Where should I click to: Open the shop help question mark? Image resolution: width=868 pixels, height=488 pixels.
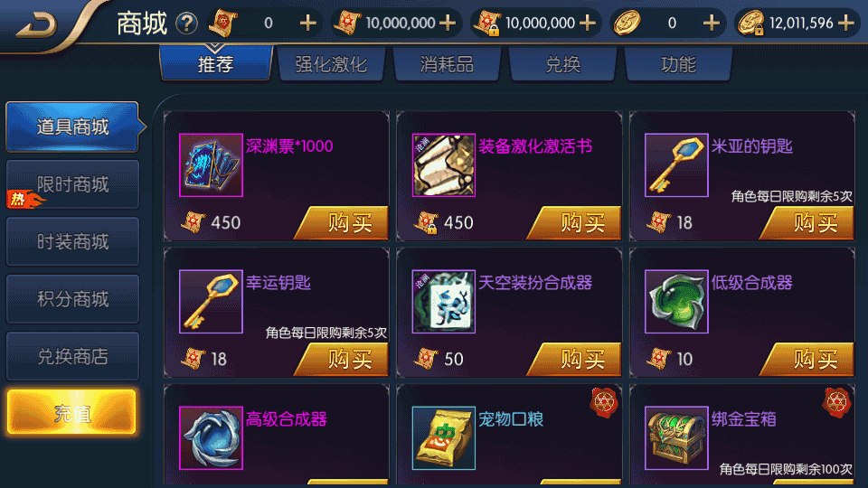[x=186, y=23]
